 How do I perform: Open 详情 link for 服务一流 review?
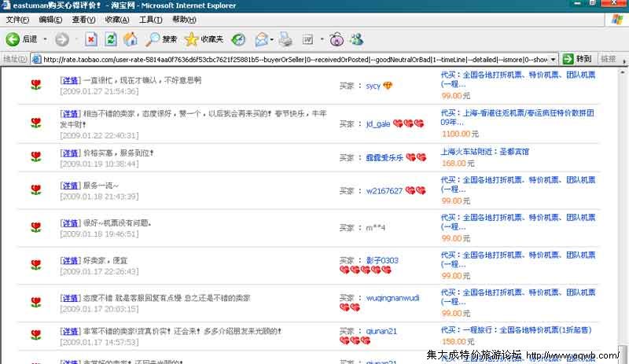click(70, 186)
